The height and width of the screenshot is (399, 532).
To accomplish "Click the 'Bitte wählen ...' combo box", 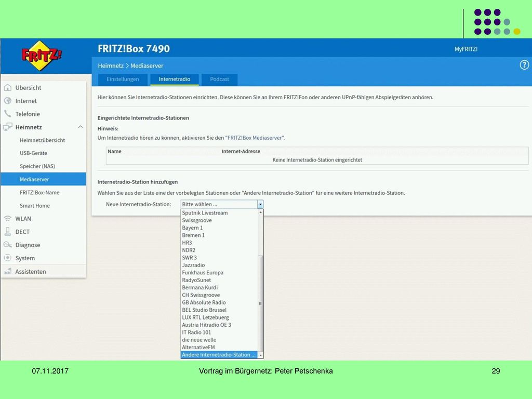I will [x=222, y=204].
